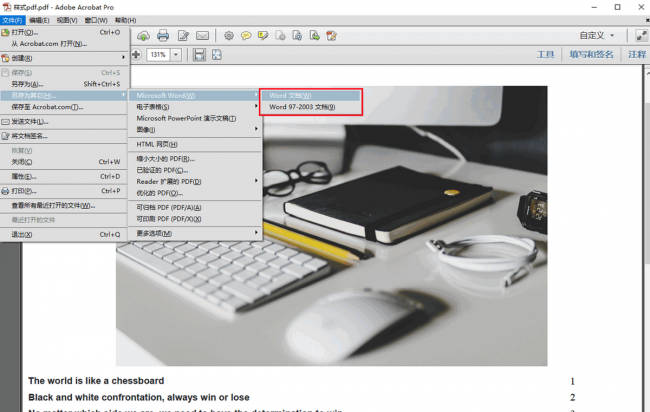Viewport: 650px width, 412px height.
Task: Choose 可印刷 PDF (PDF/X)(X)
Action: coord(195,219)
